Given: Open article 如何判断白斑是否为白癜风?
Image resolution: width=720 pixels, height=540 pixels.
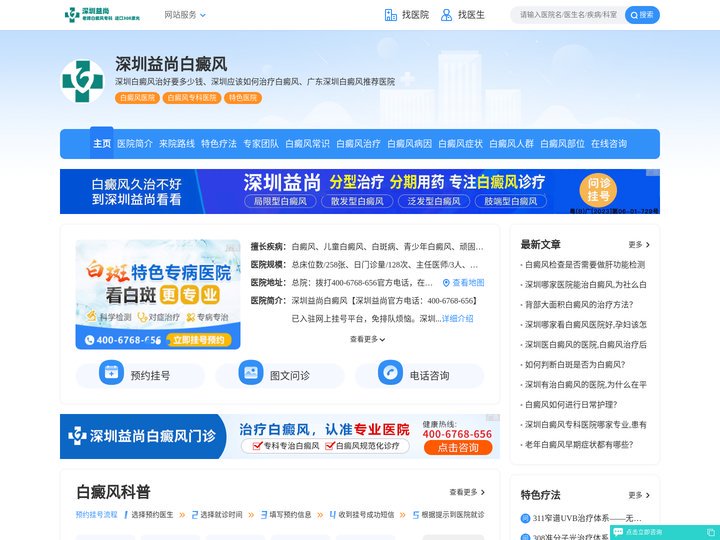Looking at the screenshot, I should pos(574,365).
